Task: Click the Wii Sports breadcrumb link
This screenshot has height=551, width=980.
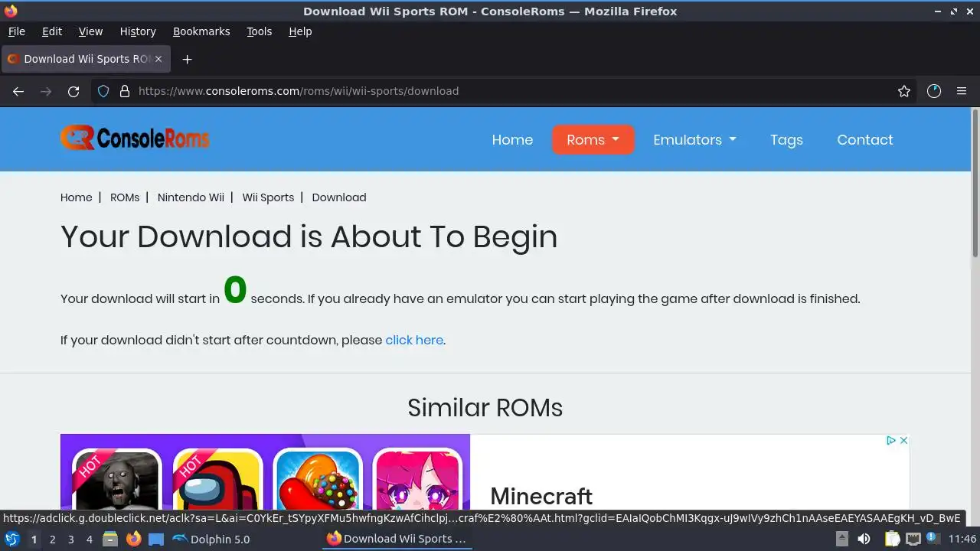Action: (x=268, y=197)
